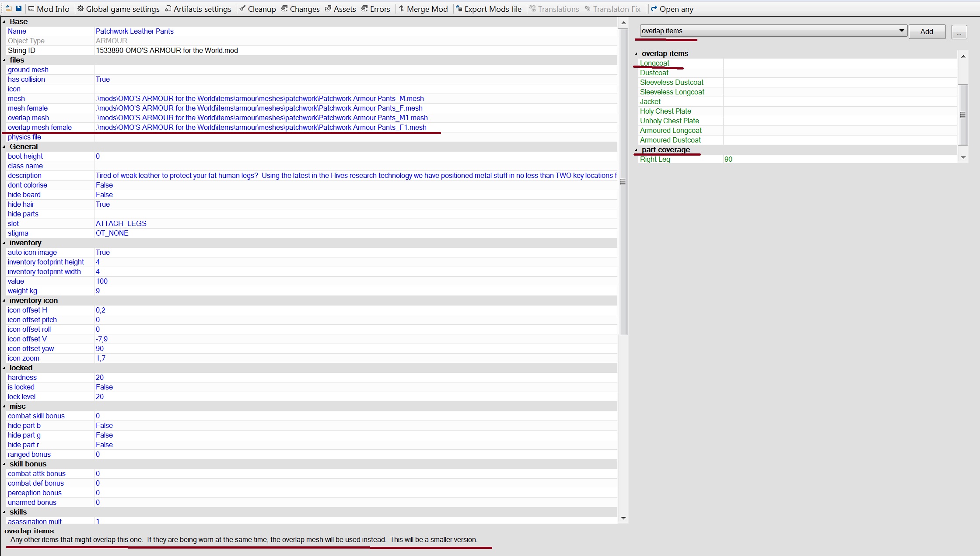The image size is (980, 556).
Task: Collapse the overlap items group
Action: coord(636,53)
